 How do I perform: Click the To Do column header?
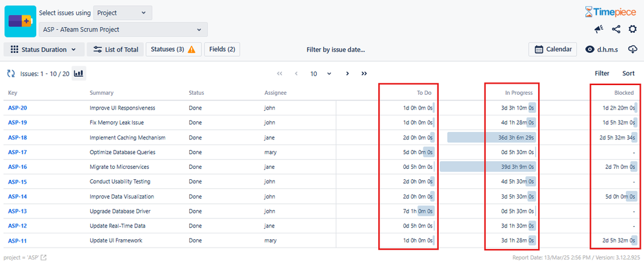pos(424,93)
